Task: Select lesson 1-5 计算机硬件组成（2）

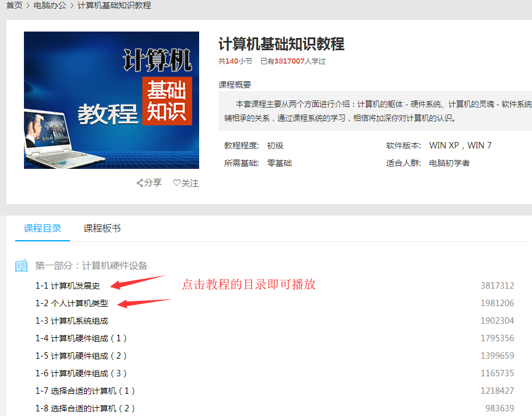Action: pyautogui.click(x=81, y=356)
